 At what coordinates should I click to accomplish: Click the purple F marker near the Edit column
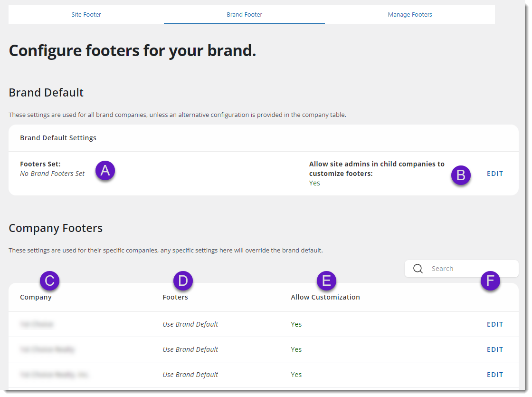[x=490, y=281]
